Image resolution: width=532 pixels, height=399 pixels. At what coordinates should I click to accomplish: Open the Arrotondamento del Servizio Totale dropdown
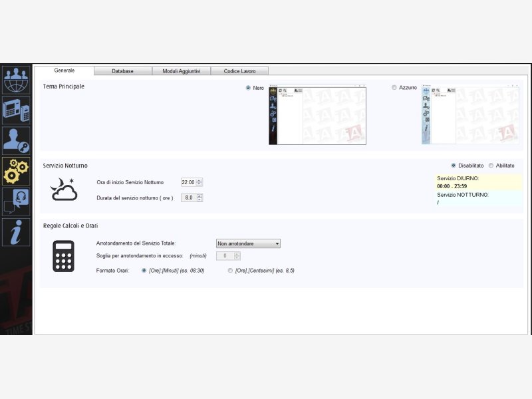click(x=248, y=243)
